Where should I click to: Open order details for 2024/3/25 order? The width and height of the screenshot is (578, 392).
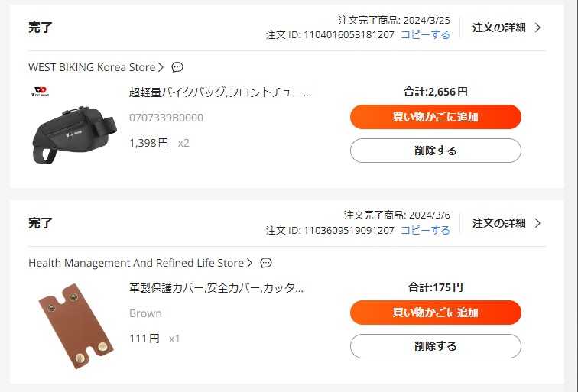tap(506, 28)
